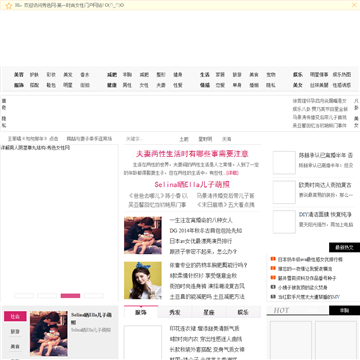Click the black 丰胸 tab beside HOT

tap(344, 310)
